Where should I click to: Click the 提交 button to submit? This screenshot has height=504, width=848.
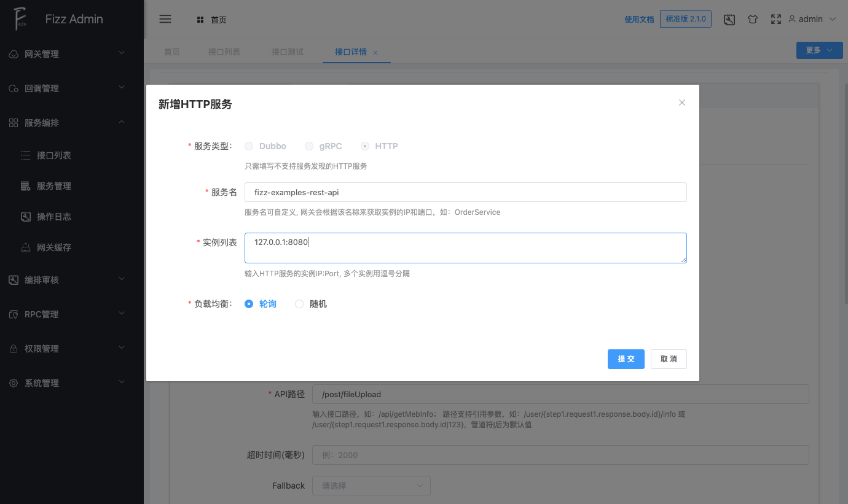(x=626, y=359)
